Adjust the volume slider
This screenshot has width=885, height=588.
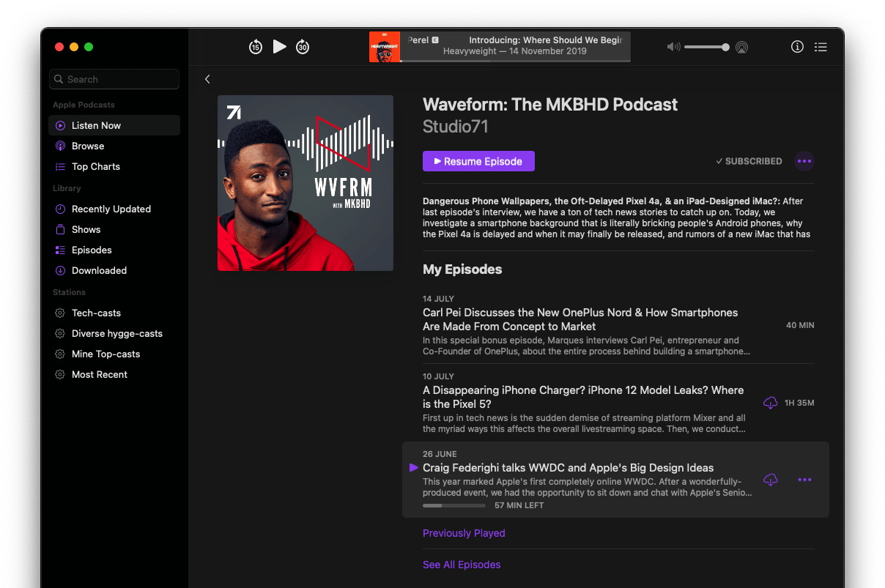706,47
